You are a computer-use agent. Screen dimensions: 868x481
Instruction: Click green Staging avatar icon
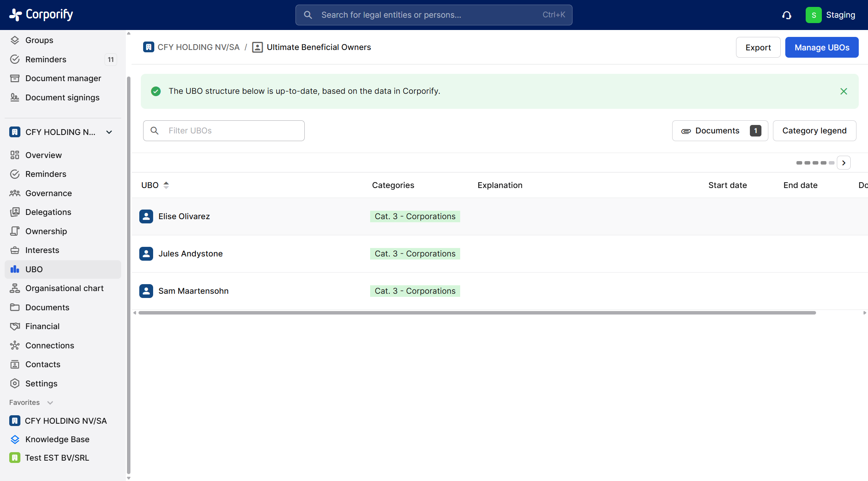(x=813, y=15)
